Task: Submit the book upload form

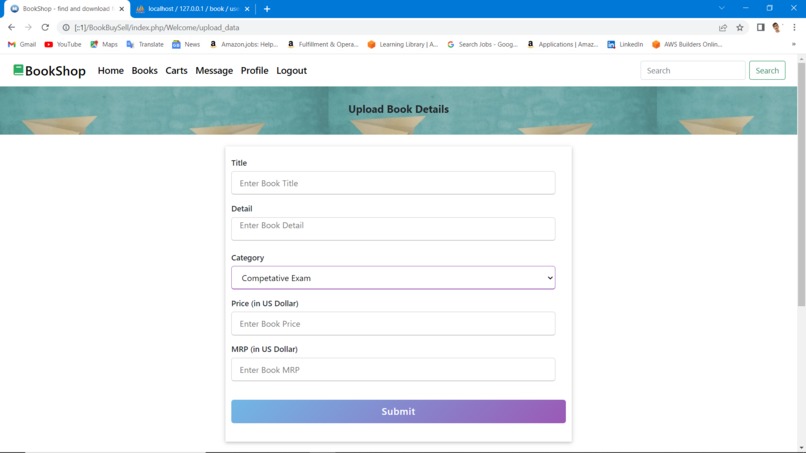Action: (x=398, y=411)
